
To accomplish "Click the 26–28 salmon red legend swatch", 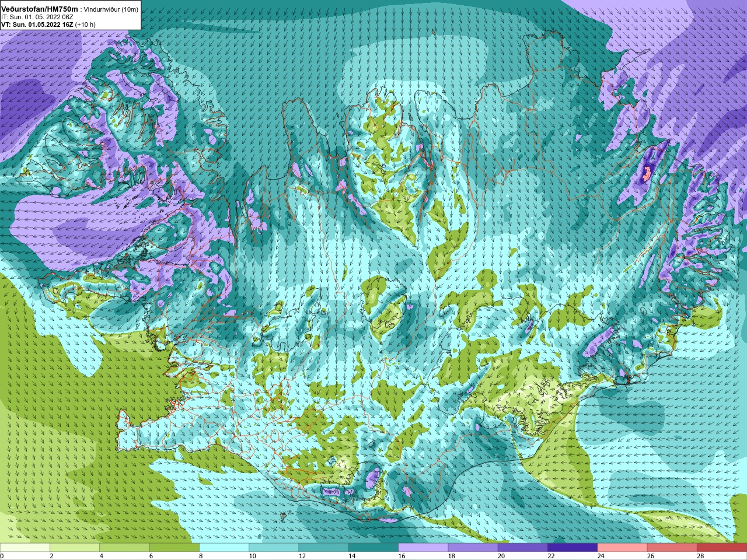I will (672, 548).
